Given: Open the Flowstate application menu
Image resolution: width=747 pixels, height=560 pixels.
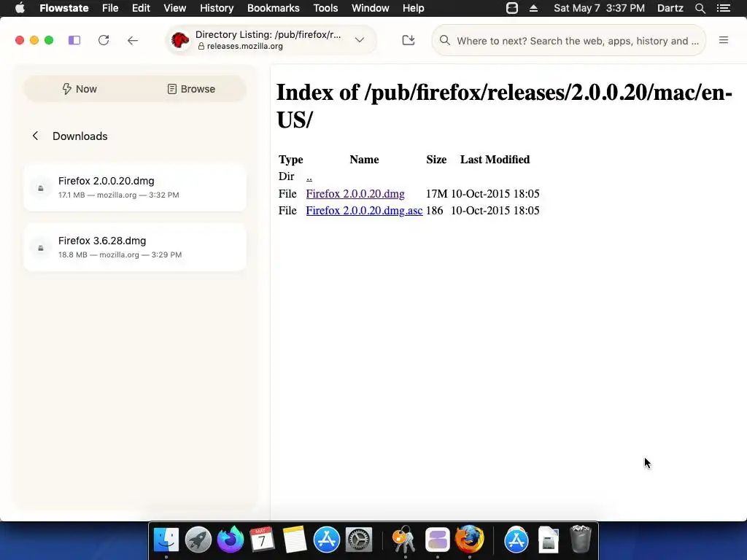Looking at the screenshot, I should coord(64,8).
